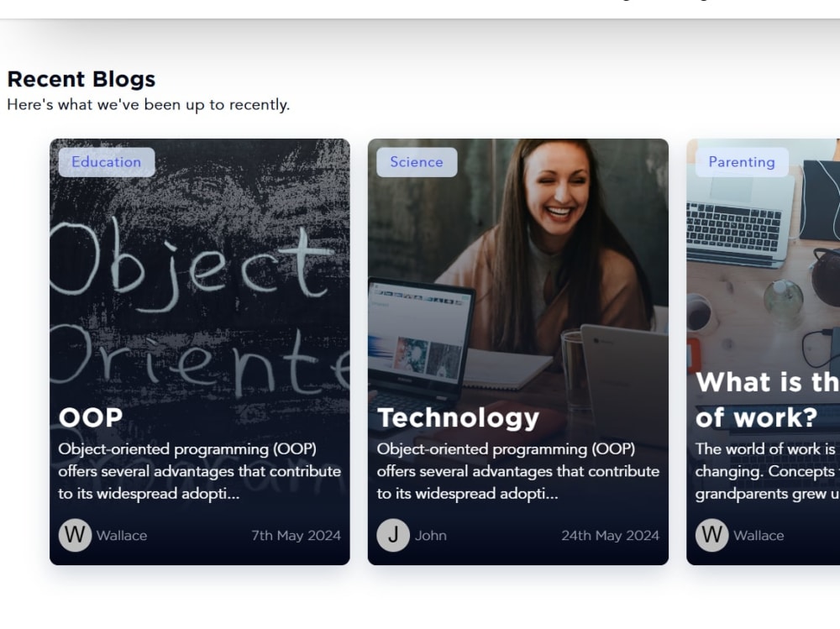Click 'The world of work is' excerpt

coord(767,471)
